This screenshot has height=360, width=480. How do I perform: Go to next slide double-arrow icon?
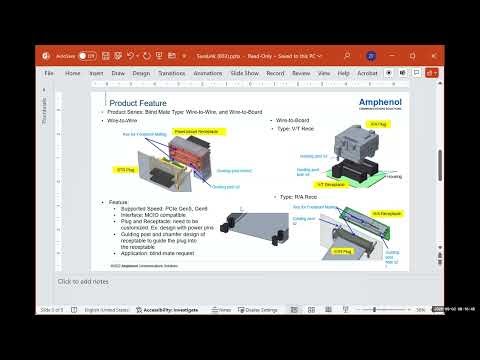click(x=440, y=262)
